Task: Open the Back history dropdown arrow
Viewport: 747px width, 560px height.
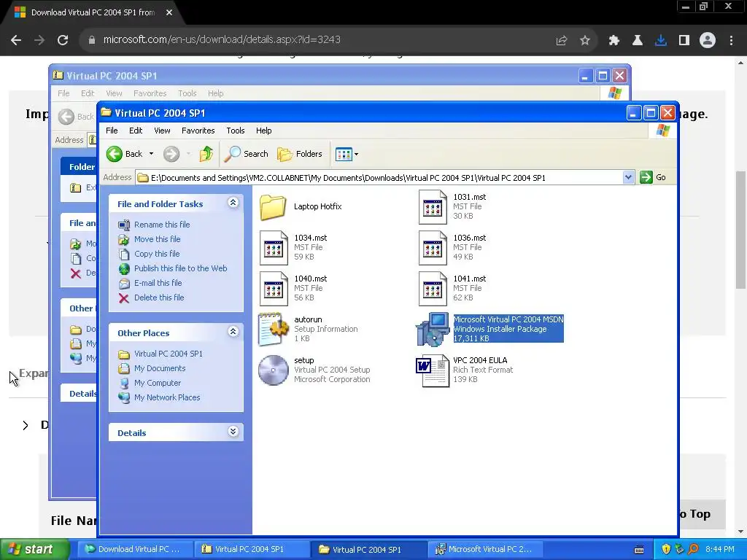Action: [x=151, y=154]
